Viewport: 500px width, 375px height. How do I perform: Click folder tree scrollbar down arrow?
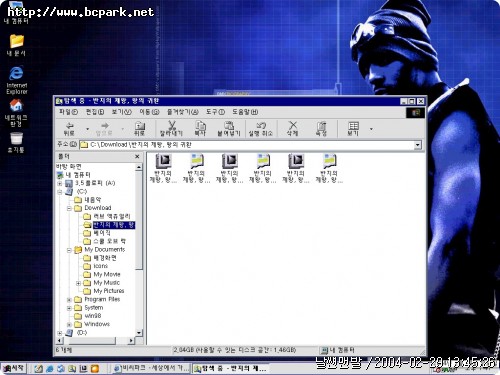click(x=139, y=333)
